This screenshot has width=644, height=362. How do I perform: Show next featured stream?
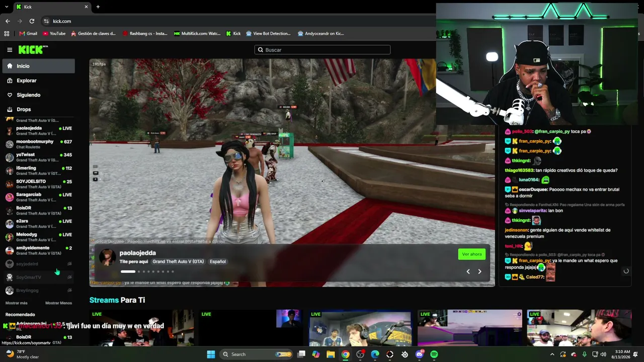coord(479,271)
